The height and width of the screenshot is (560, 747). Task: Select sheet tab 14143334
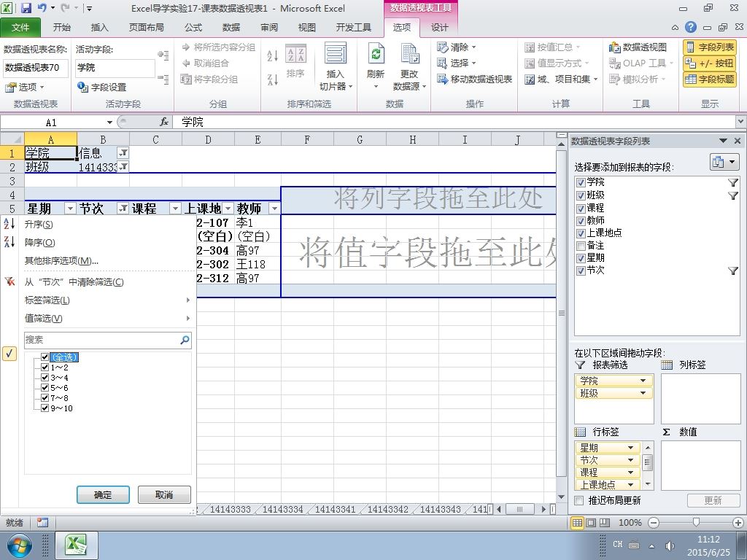282,509
